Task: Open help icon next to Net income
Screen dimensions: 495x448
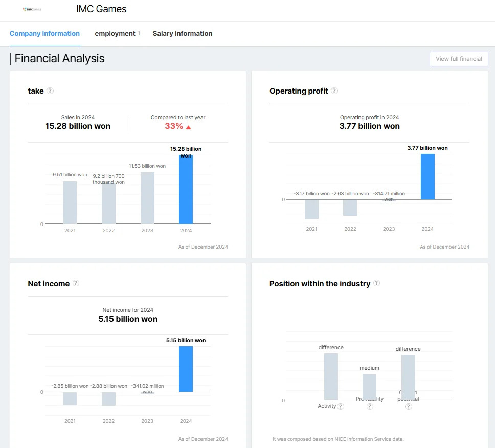Action: [76, 283]
